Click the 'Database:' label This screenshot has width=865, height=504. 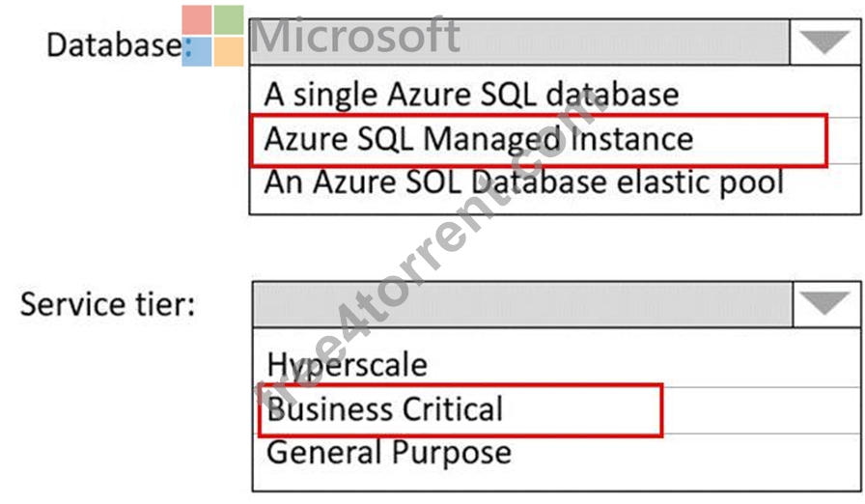(119, 45)
